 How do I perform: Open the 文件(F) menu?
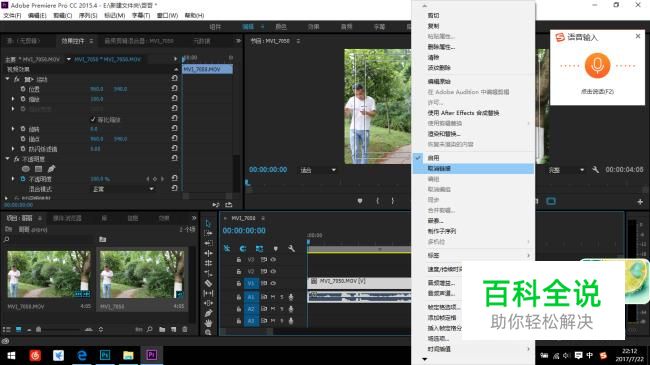[x=12, y=15]
